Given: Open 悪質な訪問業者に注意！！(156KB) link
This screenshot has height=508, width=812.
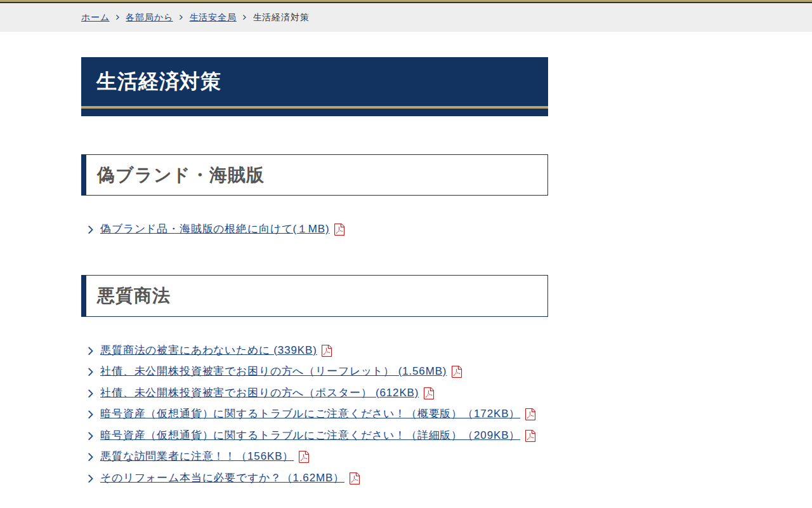Looking at the screenshot, I should click(197, 457).
